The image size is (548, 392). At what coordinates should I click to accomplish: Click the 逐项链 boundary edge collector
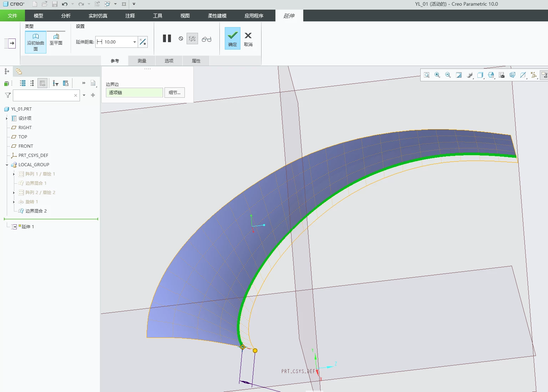(134, 92)
